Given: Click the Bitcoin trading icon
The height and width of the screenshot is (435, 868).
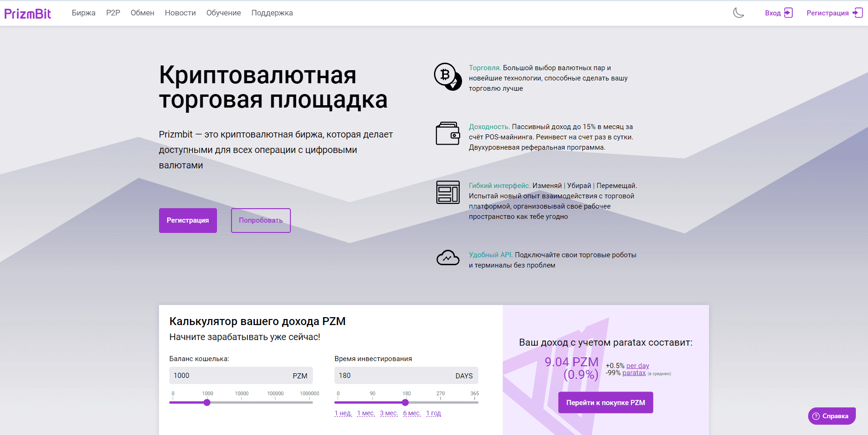Looking at the screenshot, I should (448, 77).
